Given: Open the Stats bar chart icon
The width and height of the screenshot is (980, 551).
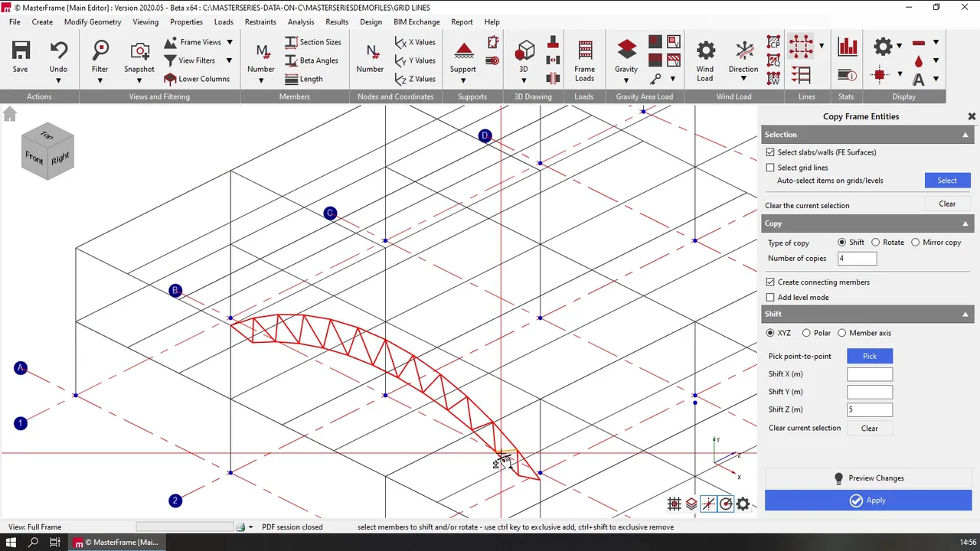Looking at the screenshot, I should point(847,47).
